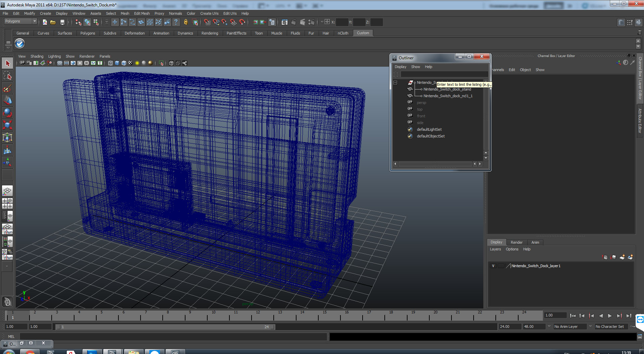The width and height of the screenshot is (644, 354).
Task: Pick the Move tool
Action: 7,101
